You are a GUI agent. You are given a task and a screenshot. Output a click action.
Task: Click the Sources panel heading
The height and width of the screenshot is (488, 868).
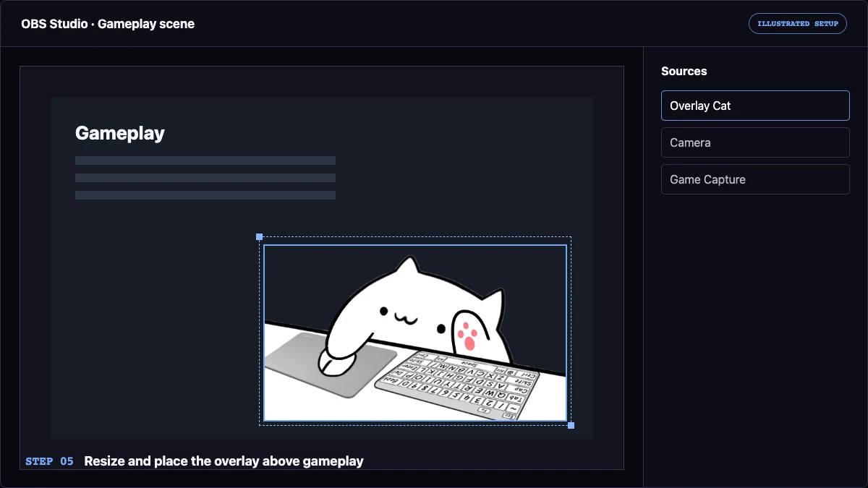[x=684, y=71]
